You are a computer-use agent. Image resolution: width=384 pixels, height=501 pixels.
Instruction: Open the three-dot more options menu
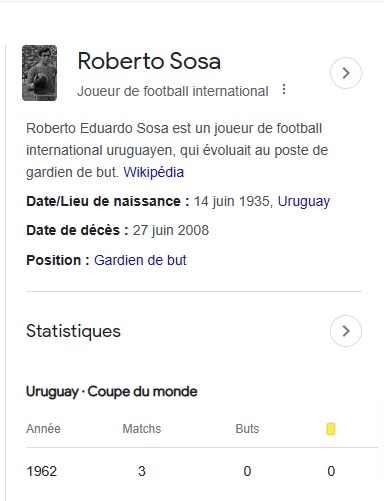tap(284, 89)
